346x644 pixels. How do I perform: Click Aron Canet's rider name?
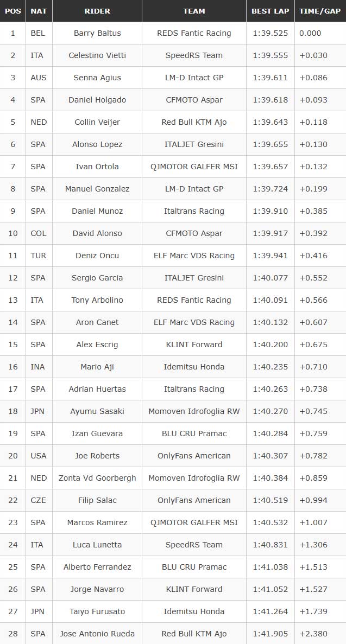coord(97,322)
